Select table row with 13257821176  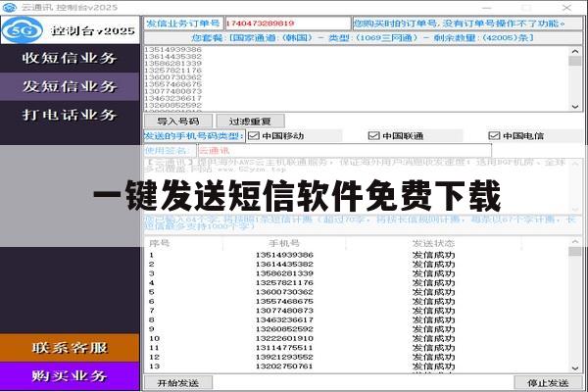tap(357, 283)
